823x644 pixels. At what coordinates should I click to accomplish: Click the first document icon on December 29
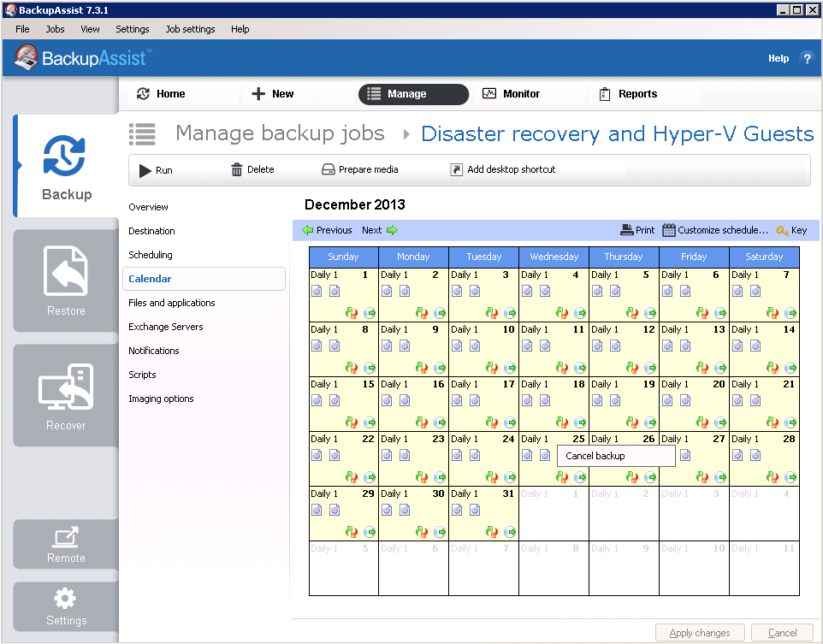point(317,510)
